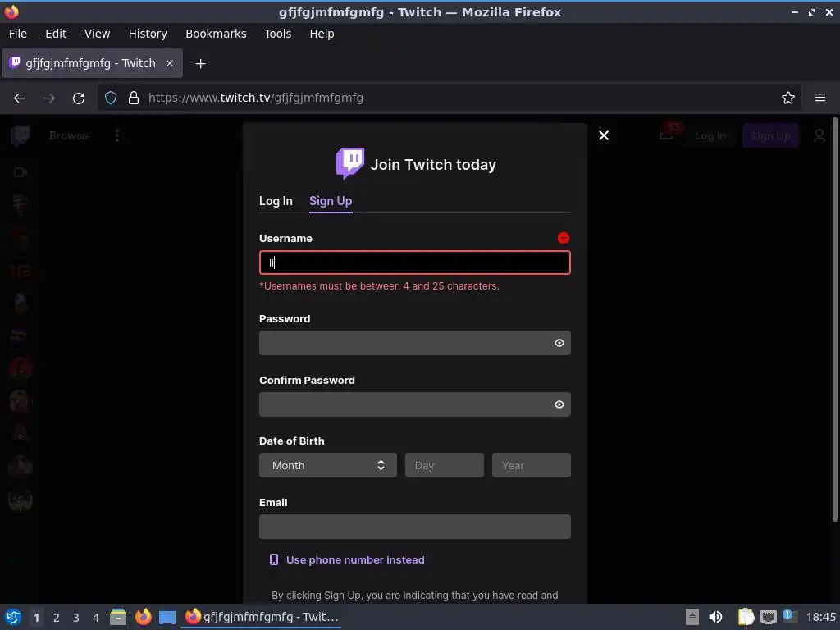Click the dimmed Log In button in header
This screenshot has width=840, height=630.
coord(710,136)
